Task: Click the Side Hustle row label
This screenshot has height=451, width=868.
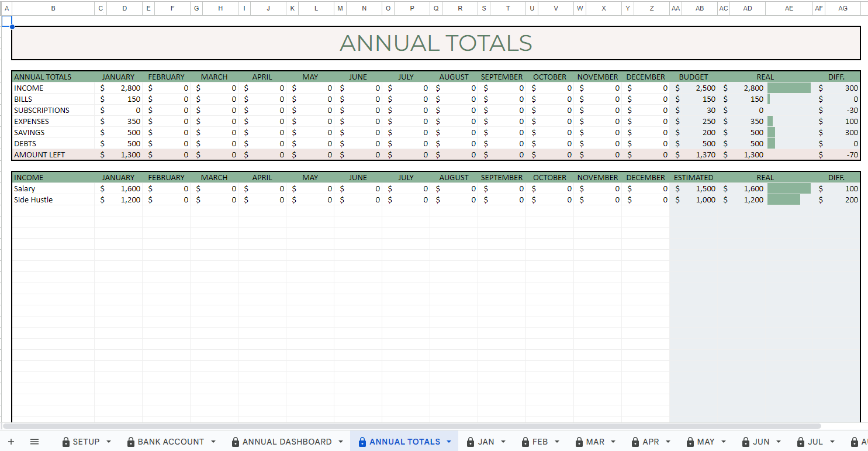Action: tap(33, 199)
